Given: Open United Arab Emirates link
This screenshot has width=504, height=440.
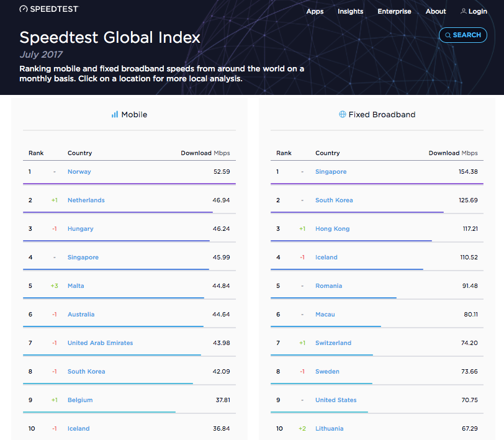Looking at the screenshot, I should click(x=100, y=343).
